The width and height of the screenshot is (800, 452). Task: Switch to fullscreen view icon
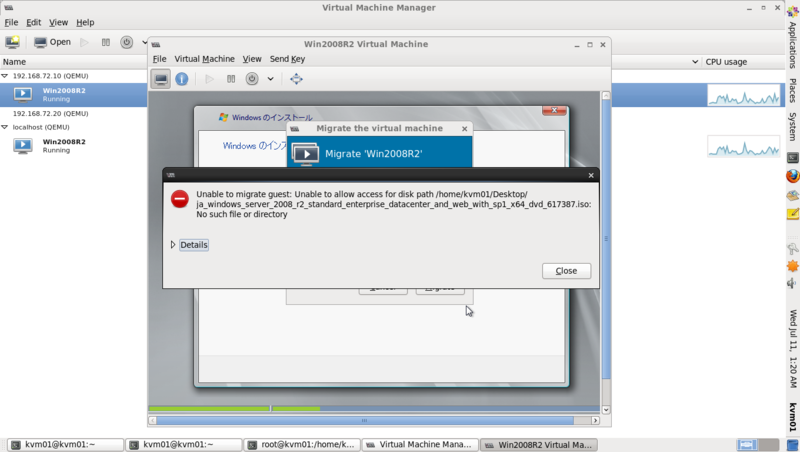pos(296,79)
